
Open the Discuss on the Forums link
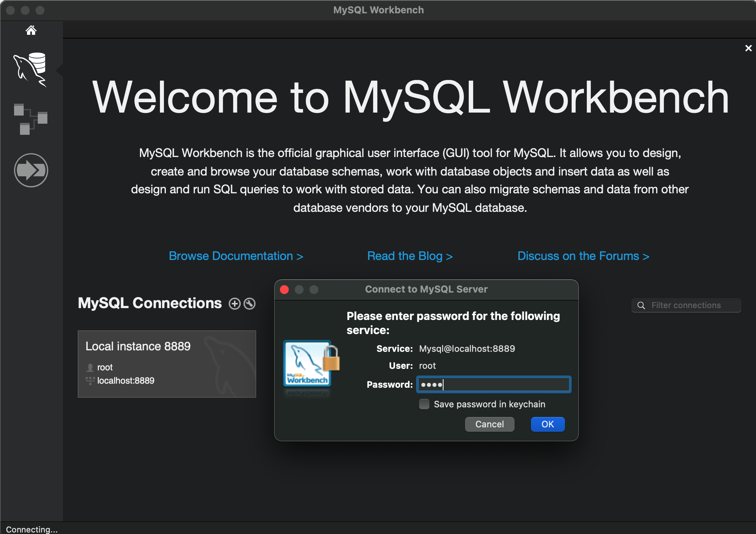click(583, 256)
